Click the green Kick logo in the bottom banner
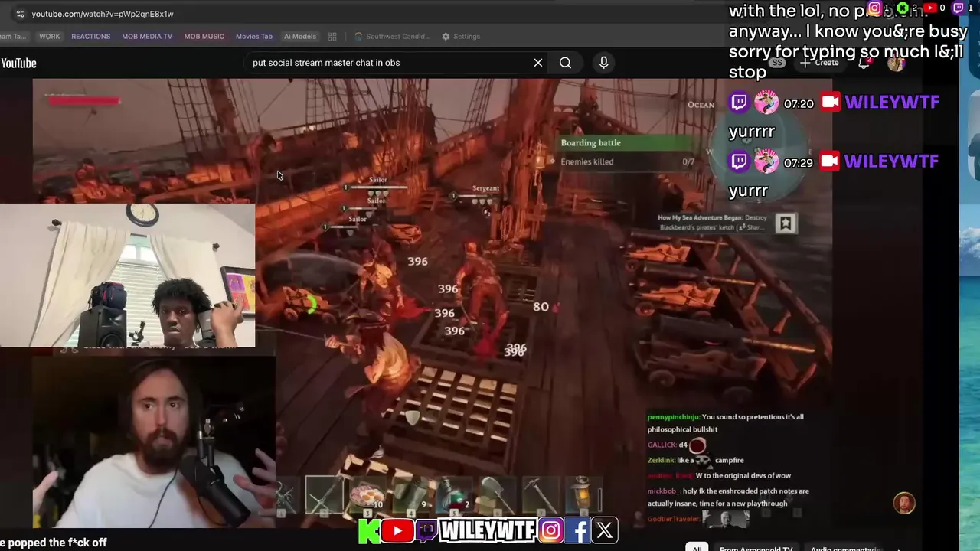 point(369,530)
